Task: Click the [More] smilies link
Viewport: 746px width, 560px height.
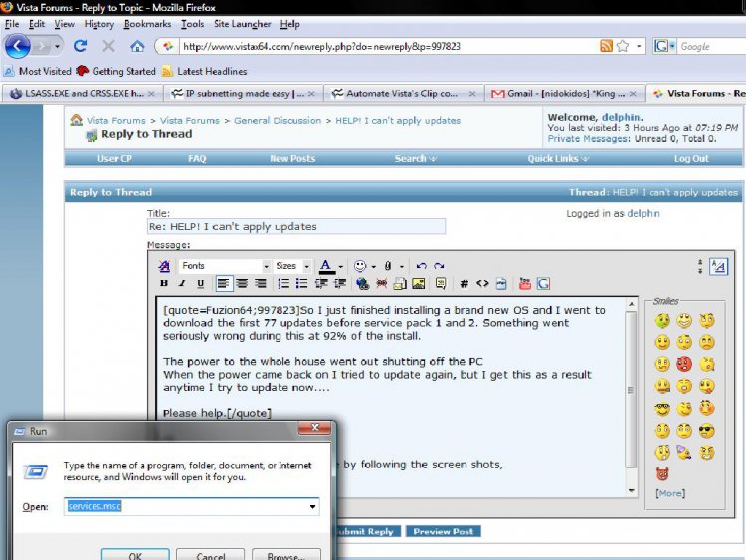Action: coord(670,493)
